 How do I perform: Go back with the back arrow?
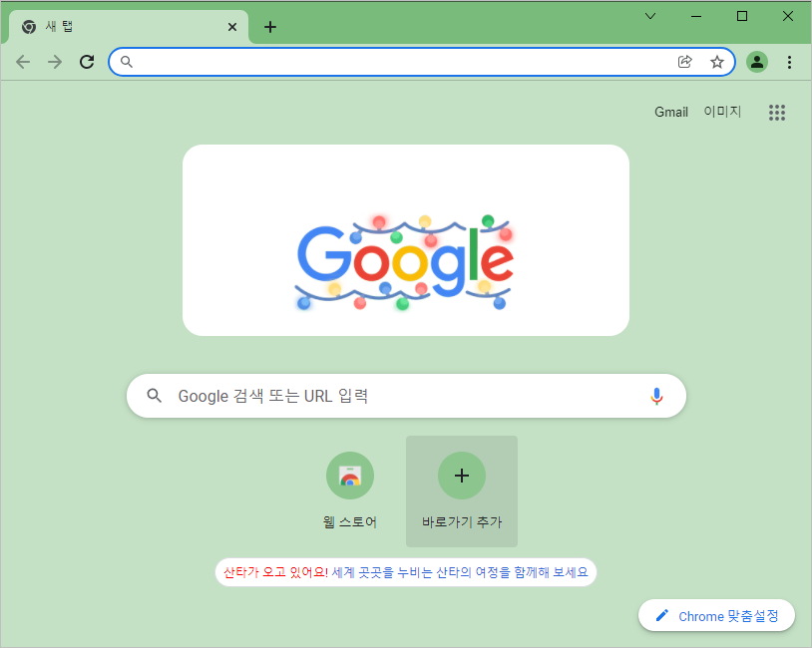tap(23, 62)
